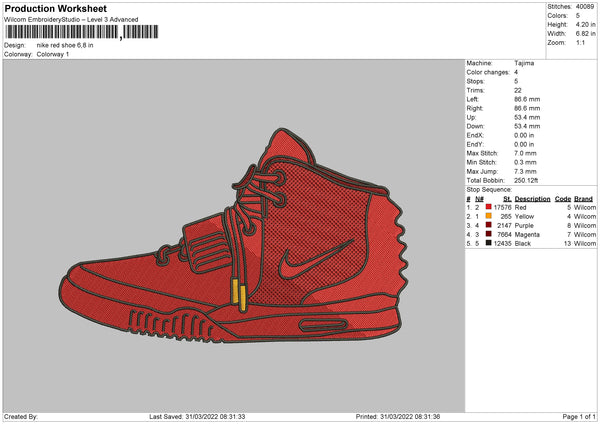
Task: Click the Red thread color swatch
Action: [x=488, y=207]
